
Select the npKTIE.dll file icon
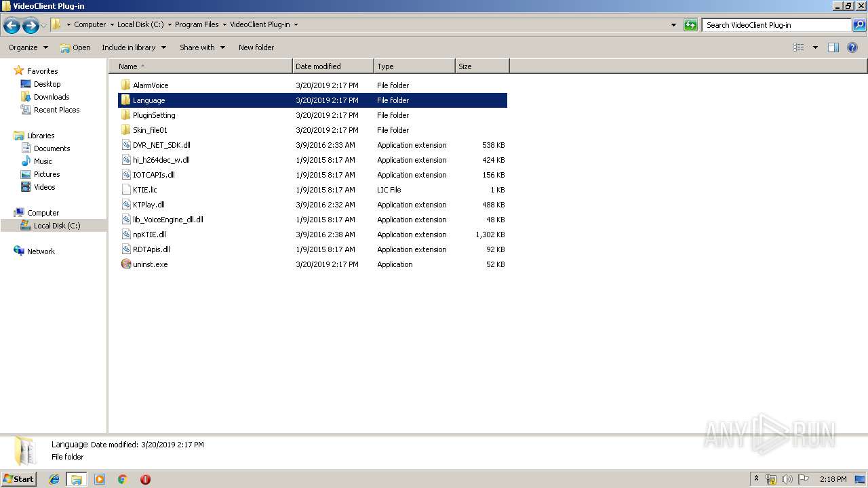click(125, 235)
